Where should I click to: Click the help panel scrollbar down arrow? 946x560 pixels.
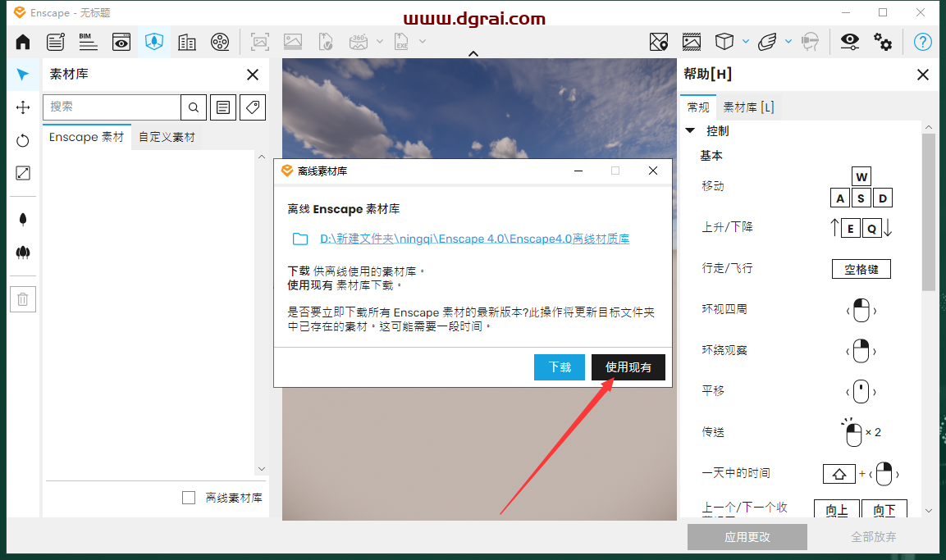(929, 511)
